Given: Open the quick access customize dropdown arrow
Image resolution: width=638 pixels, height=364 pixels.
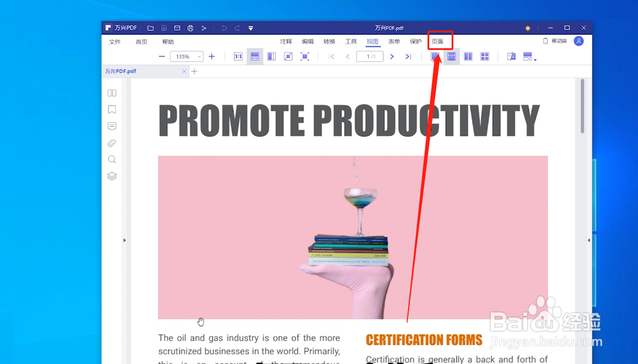Looking at the screenshot, I should pyautogui.click(x=250, y=28).
